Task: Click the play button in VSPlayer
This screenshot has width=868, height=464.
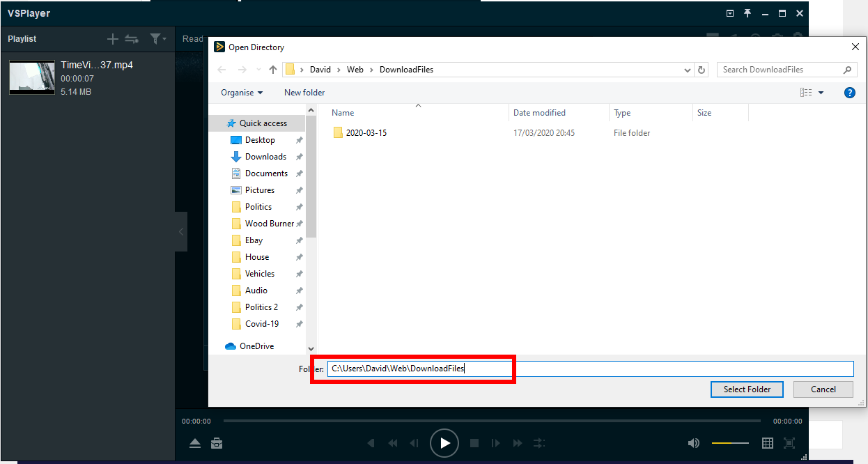Action: [x=444, y=443]
